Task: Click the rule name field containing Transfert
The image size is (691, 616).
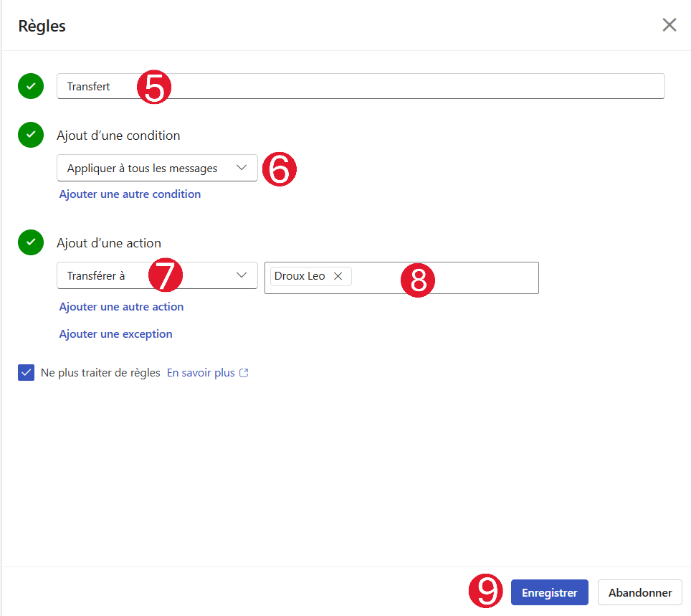Action: (x=361, y=86)
